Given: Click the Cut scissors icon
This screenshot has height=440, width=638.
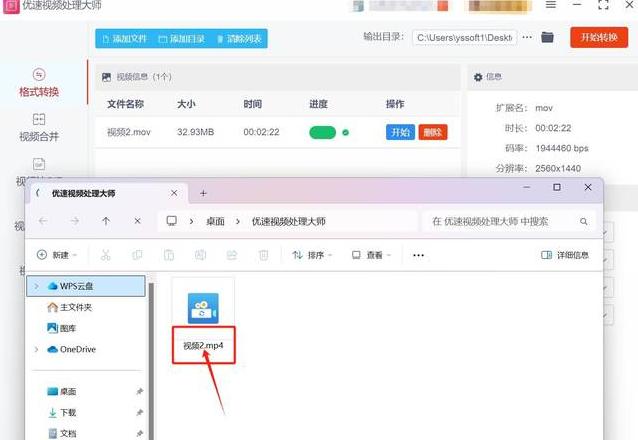Looking at the screenshot, I should [105, 255].
